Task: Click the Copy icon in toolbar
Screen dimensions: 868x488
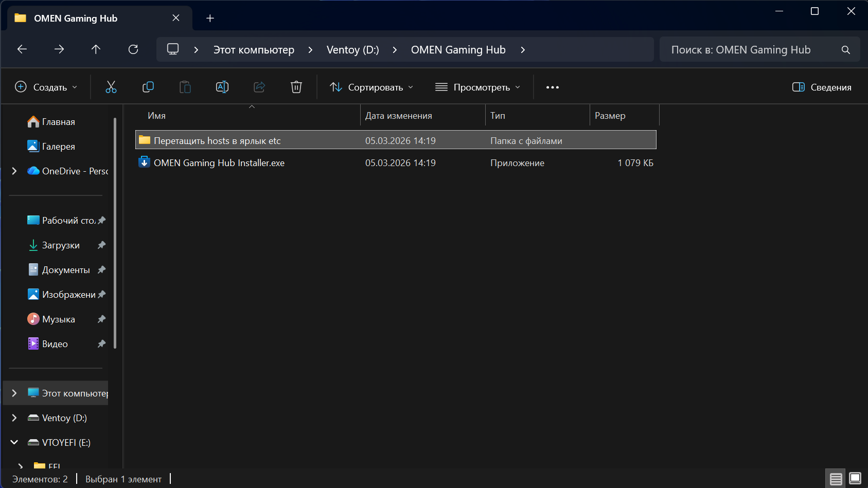Action: (x=148, y=87)
